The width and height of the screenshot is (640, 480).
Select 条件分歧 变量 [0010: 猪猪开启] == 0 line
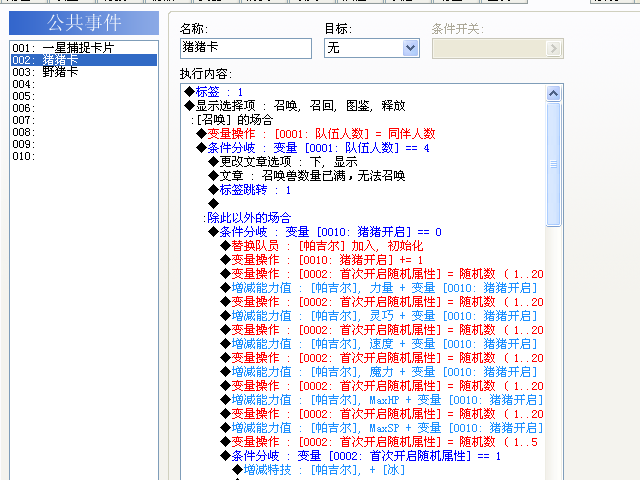(x=325, y=232)
